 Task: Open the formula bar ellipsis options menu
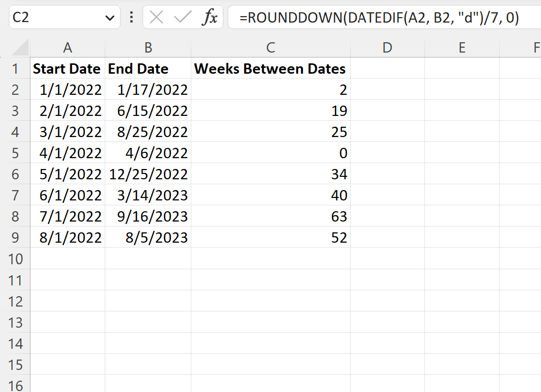(x=131, y=16)
